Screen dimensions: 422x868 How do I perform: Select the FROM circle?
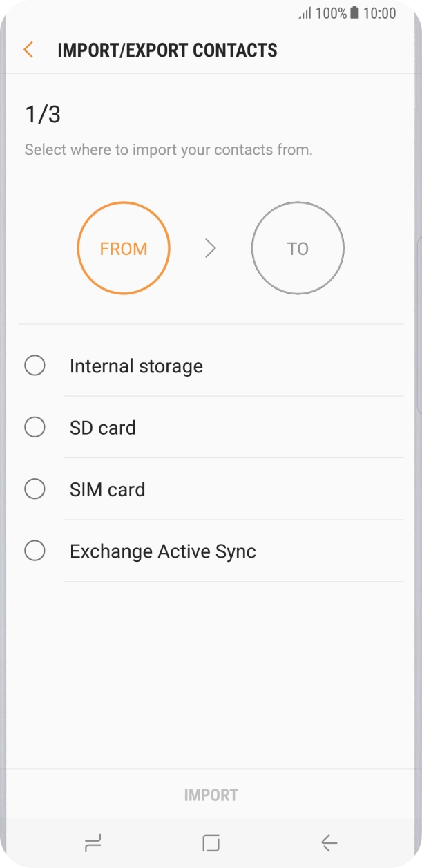(x=124, y=248)
